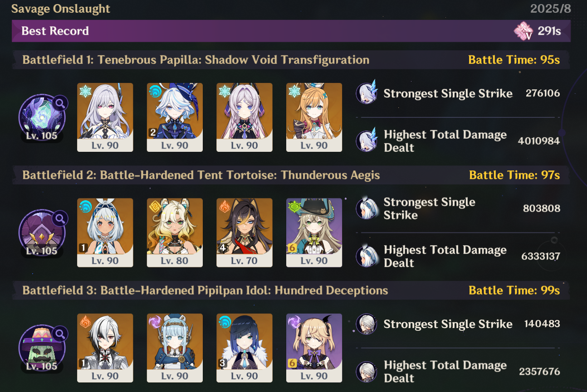Viewport: 587px width, 392px height.
Task: Select the blue-hat Hydro character card
Action: click(x=175, y=117)
